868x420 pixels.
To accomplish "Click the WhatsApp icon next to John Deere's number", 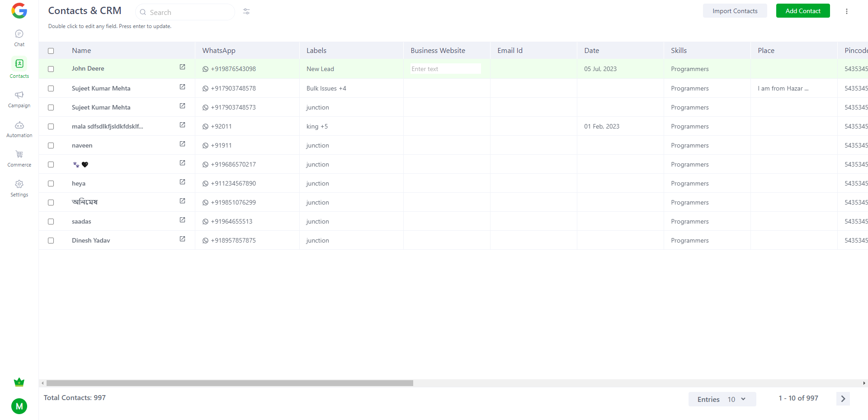I will (x=205, y=69).
